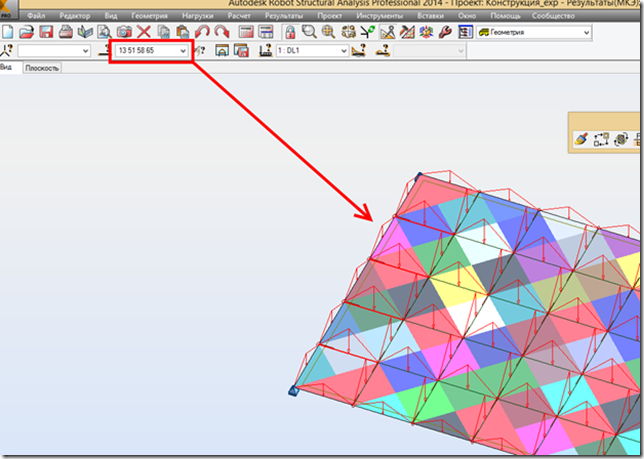
Task: Open the Геометрия layout dropdown
Action: tap(534, 32)
